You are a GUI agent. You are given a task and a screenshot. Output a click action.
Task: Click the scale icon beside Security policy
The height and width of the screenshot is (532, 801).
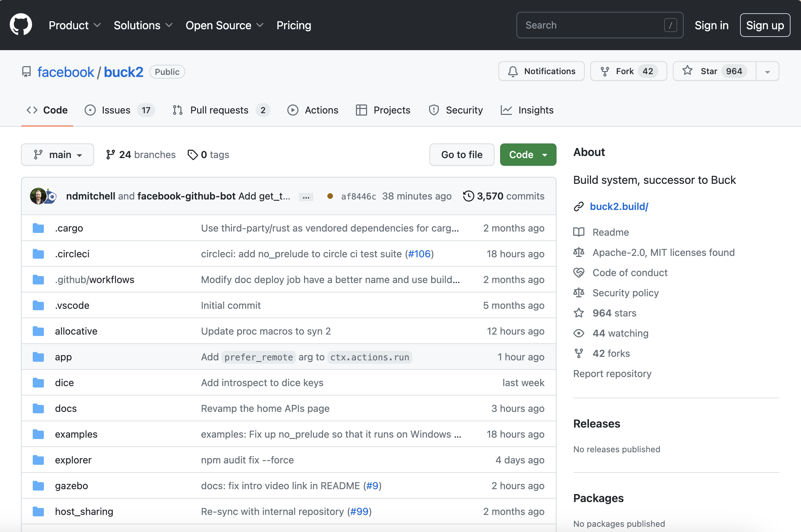(x=579, y=293)
